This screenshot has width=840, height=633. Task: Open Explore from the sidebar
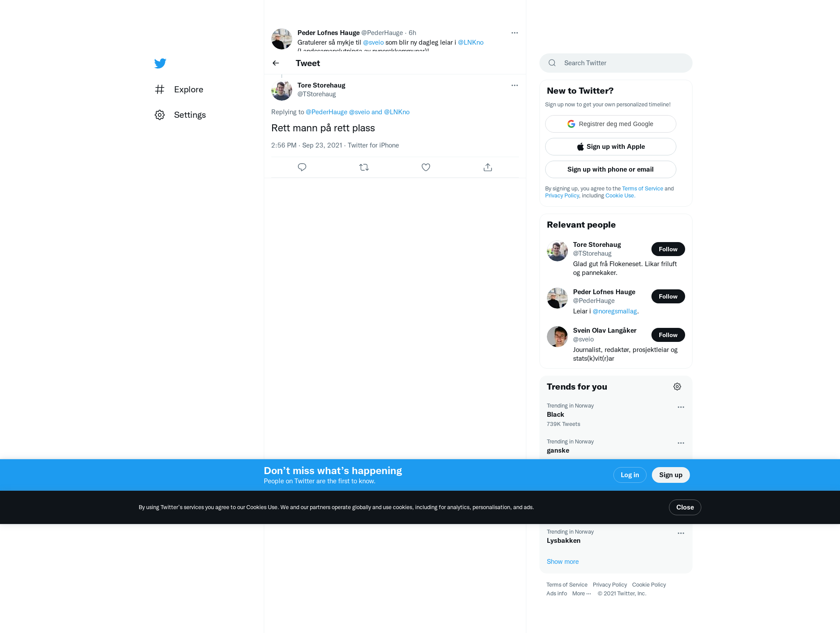[x=179, y=89]
